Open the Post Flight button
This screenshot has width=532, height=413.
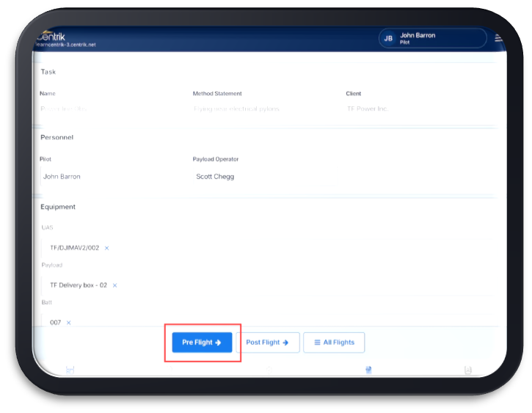click(268, 343)
